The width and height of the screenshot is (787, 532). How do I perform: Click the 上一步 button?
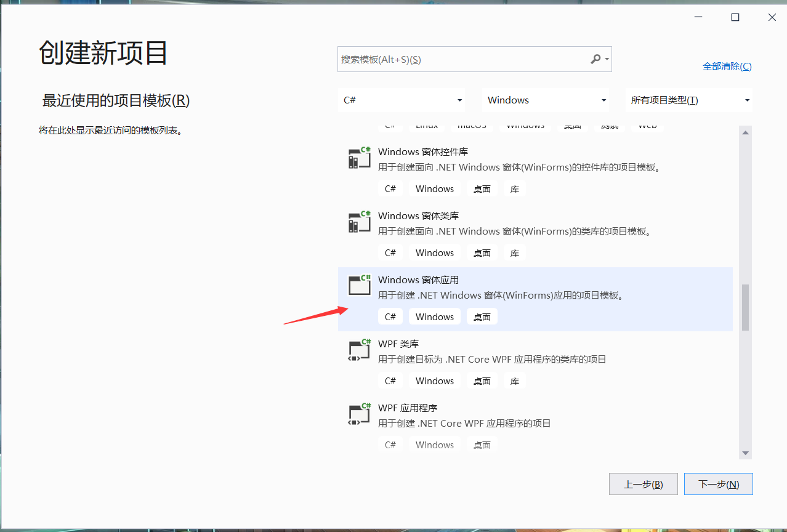(x=643, y=483)
